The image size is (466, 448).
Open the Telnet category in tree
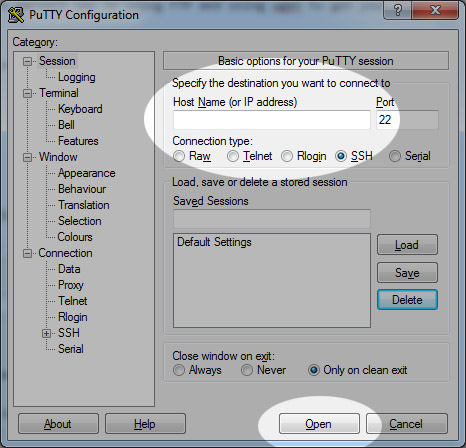[73, 301]
